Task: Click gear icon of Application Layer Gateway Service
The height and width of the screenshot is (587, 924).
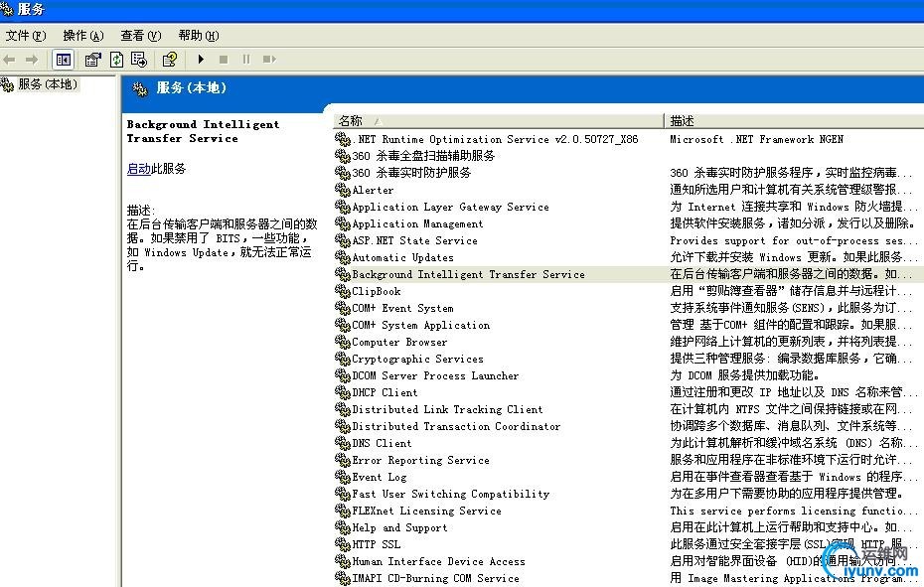Action: tap(343, 207)
